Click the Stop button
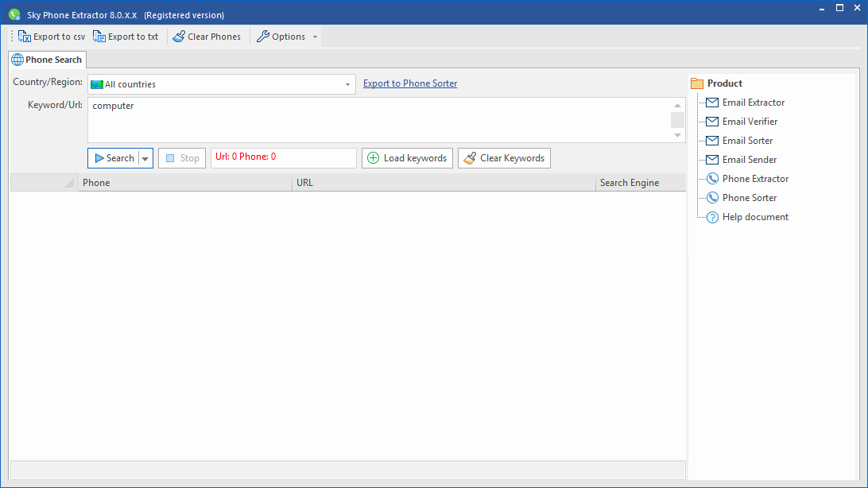868x488 pixels. tap(182, 158)
